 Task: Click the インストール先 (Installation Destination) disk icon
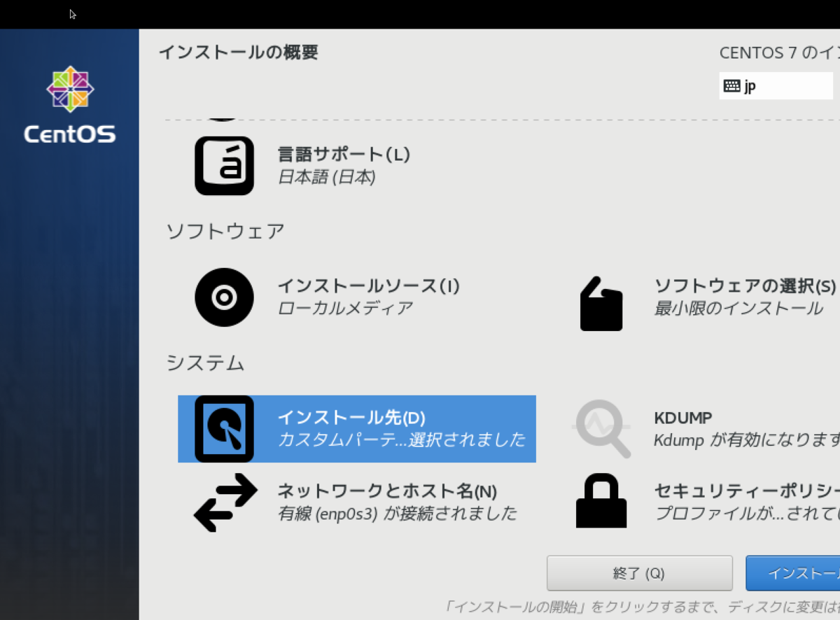pyautogui.click(x=224, y=429)
